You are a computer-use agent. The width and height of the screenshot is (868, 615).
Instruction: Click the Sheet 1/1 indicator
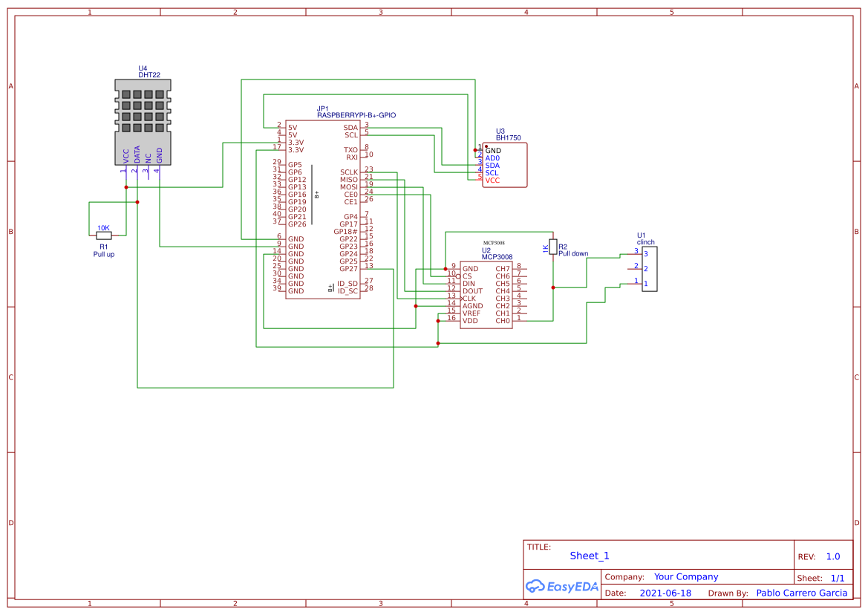(839, 577)
